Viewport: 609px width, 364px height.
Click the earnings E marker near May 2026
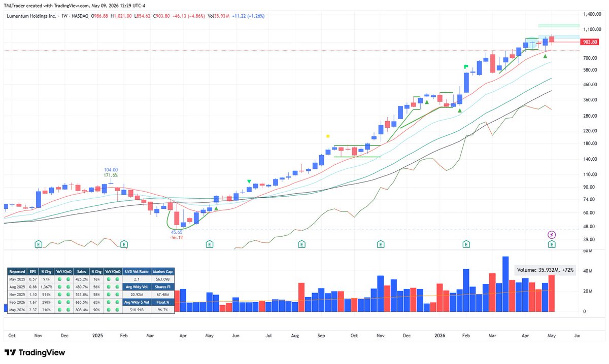click(x=552, y=244)
